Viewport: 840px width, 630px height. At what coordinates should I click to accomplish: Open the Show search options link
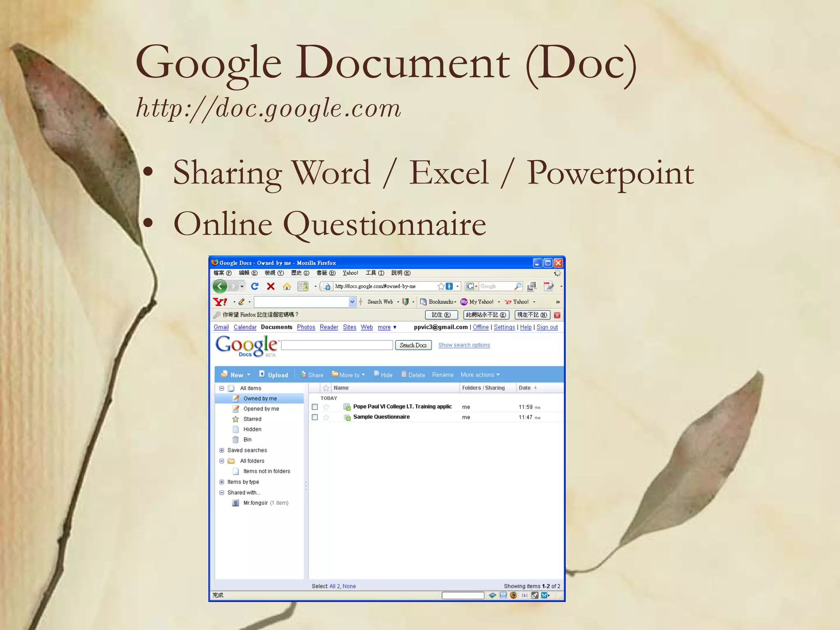(x=464, y=345)
